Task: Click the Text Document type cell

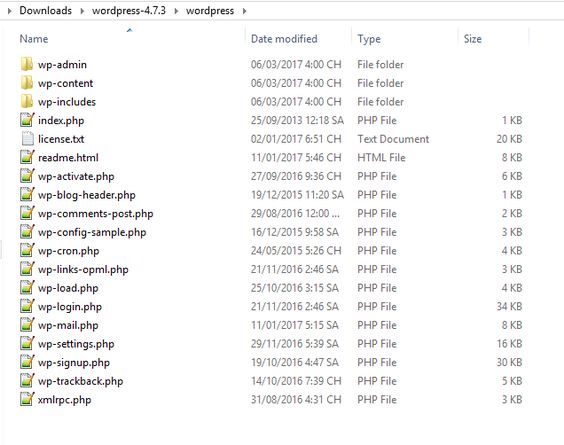Action: pyautogui.click(x=393, y=139)
